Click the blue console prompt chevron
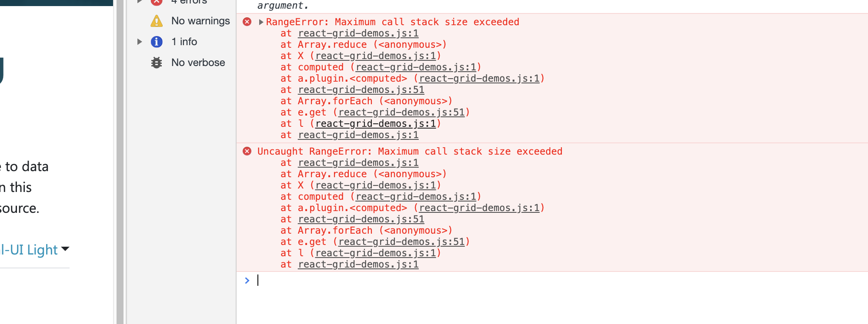 click(247, 280)
